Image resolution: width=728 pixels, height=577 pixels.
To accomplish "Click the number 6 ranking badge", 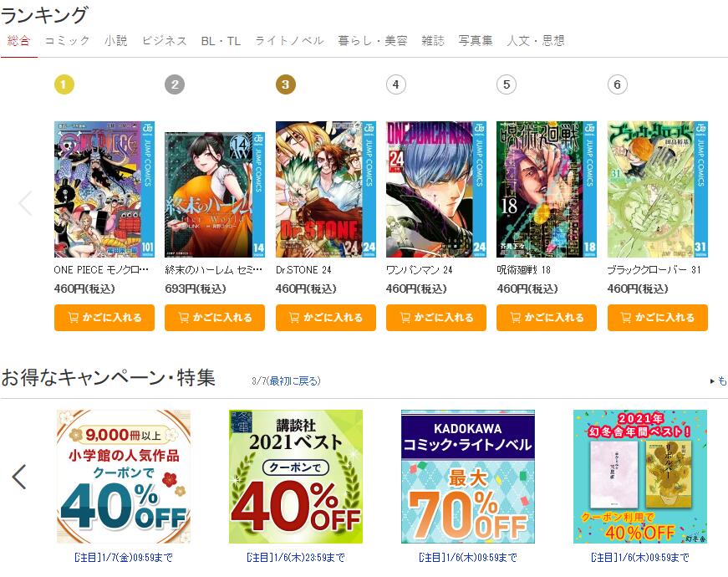I will (x=618, y=84).
